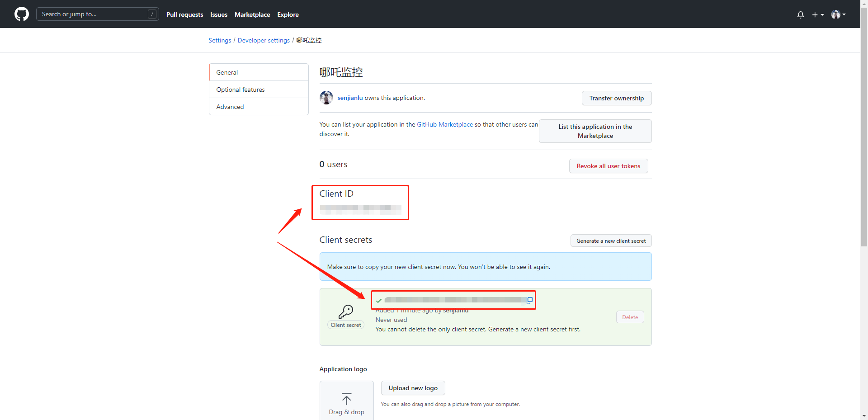Go to Pull requests
The image size is (868, 420).
pyautogui.click(x=184, y=14)
